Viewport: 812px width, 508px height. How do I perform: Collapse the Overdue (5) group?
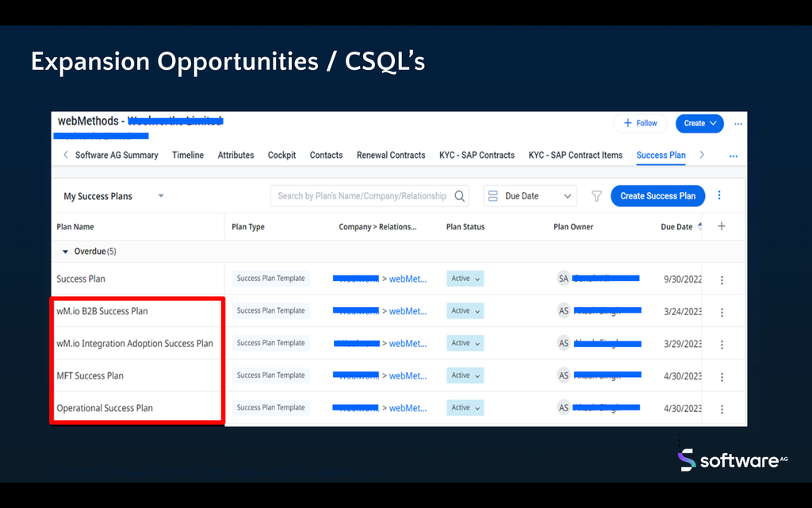click(65, 252)
